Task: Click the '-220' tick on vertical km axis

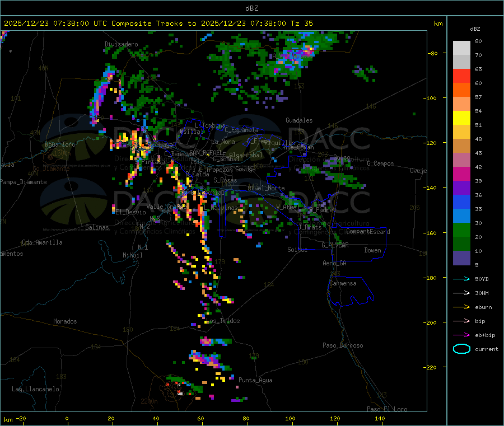Action: [430, 367]
